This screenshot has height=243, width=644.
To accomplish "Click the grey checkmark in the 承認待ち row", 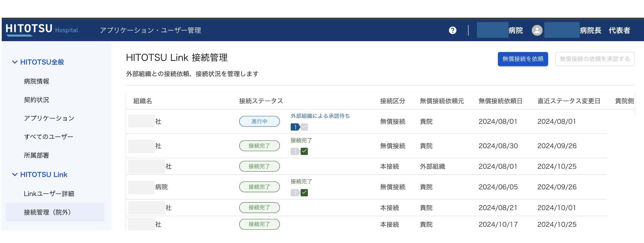I will [304, 127].
